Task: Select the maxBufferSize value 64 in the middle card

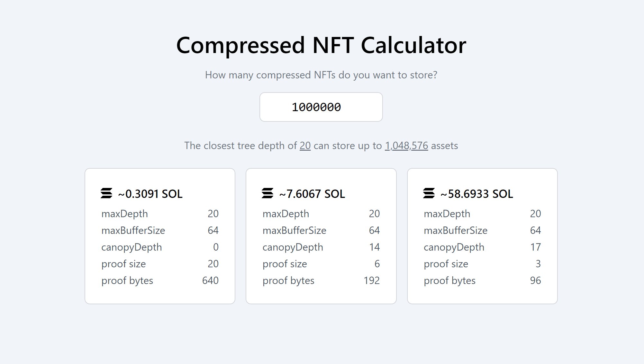Action: [x=376, y=230]
